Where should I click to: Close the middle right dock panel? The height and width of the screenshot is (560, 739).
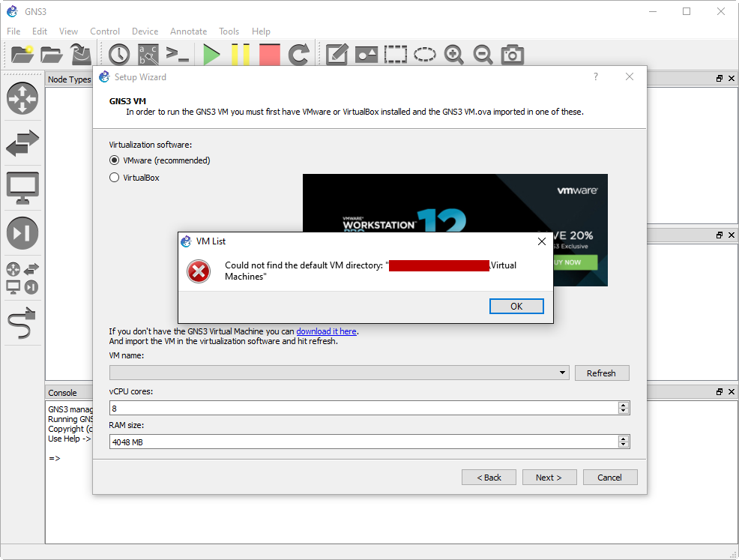[x=732, y=235]
